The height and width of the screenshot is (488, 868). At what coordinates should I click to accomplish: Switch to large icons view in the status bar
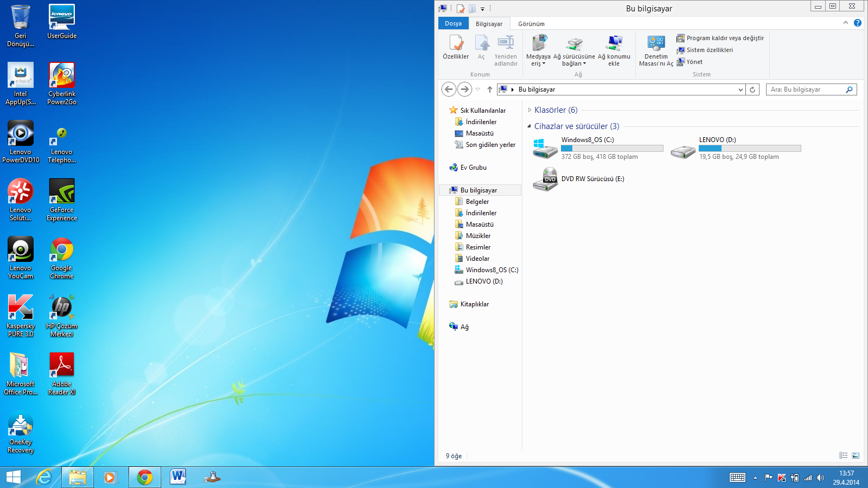tap(856, 455)
